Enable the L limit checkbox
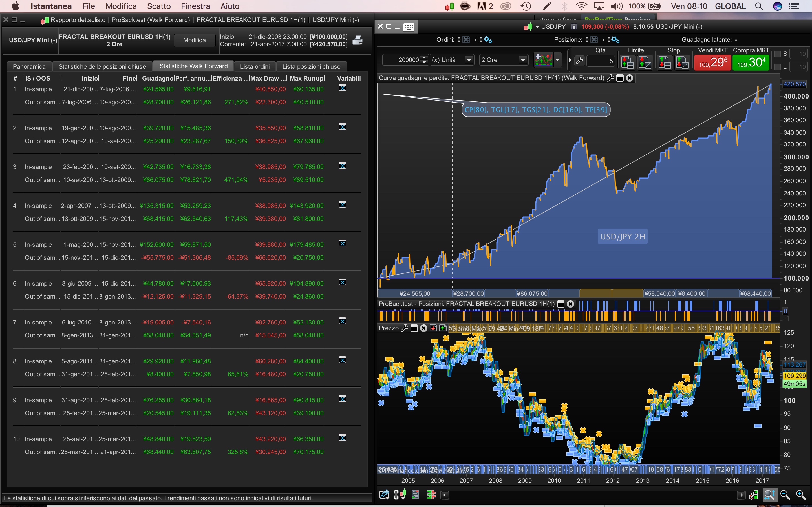Viewport: 812px width, 507px height. tap(777, 67)
